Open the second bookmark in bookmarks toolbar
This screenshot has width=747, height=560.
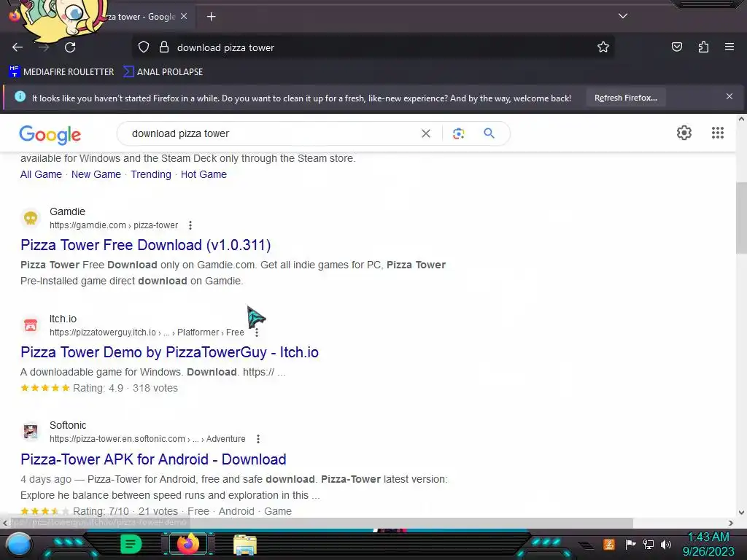pos(163,72)
